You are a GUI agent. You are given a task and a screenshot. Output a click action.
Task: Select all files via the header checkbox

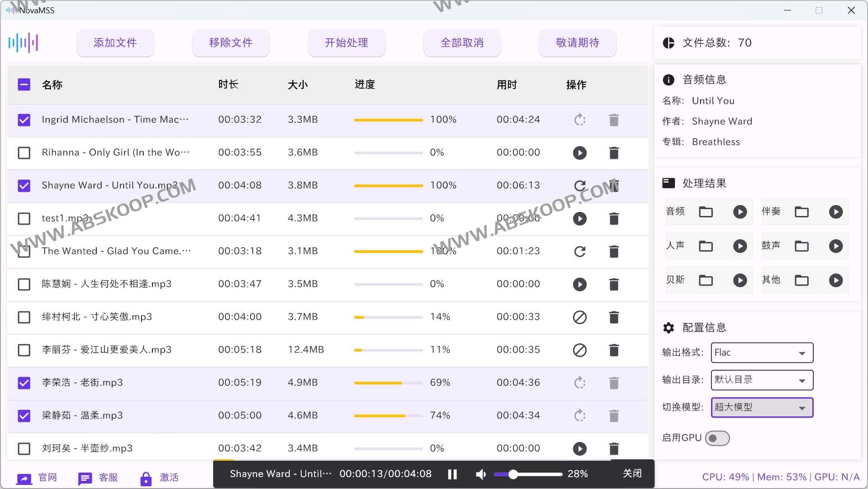pos(24,84)
